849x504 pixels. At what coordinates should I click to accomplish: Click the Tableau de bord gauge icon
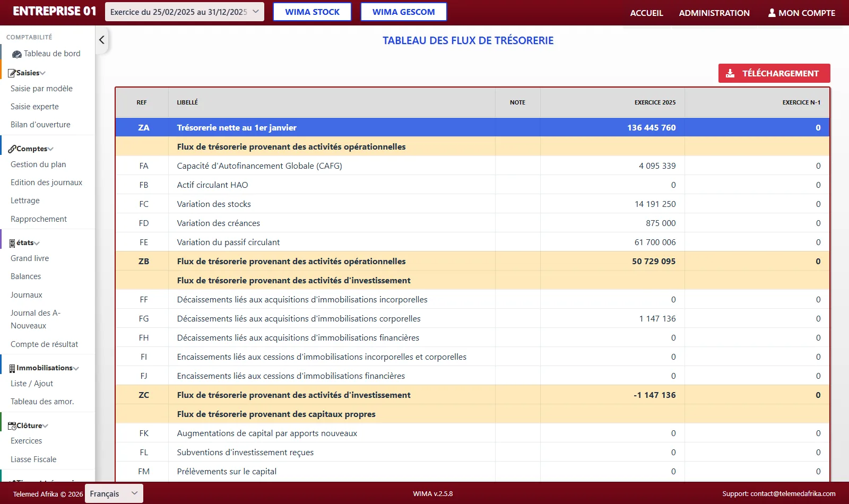[17, 54]
